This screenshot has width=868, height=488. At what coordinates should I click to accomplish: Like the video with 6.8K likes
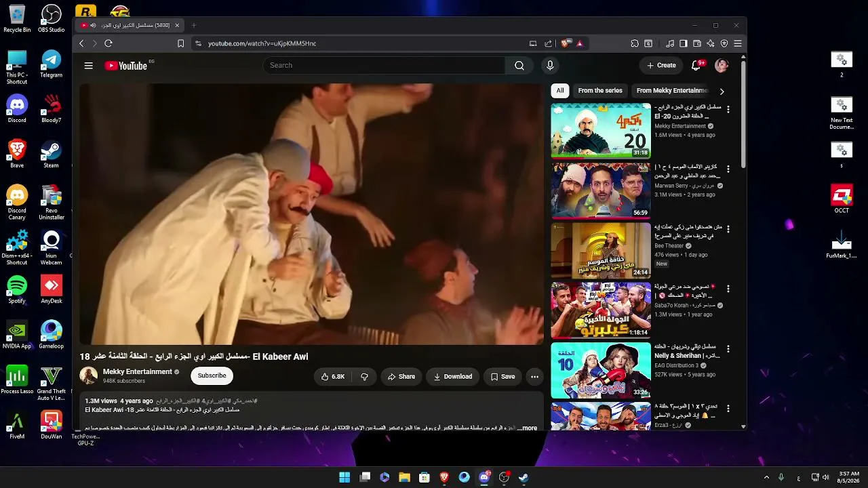point(333,377)
